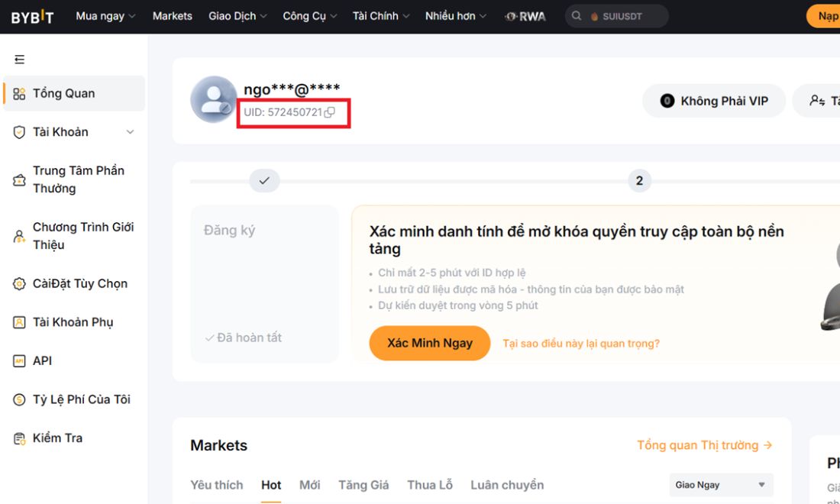Open the Giao Ngay dropdown selector
Viewport: 840px width, 504px height.
click(721, 485)
